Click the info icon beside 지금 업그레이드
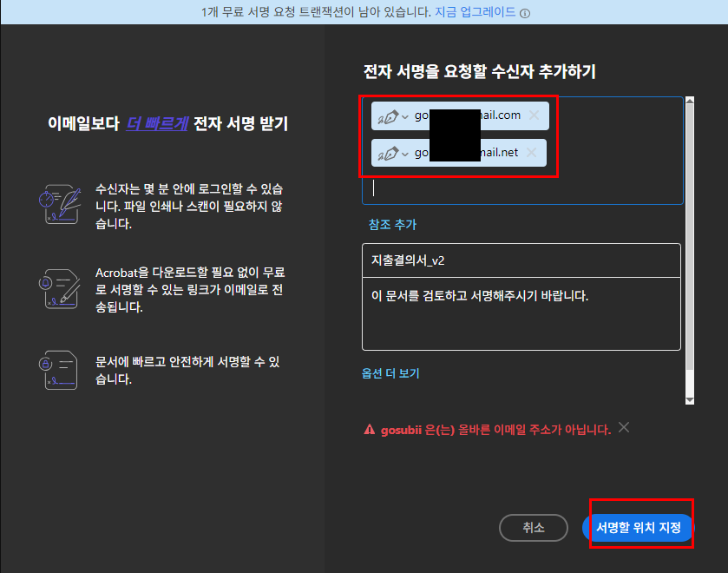 525,14
